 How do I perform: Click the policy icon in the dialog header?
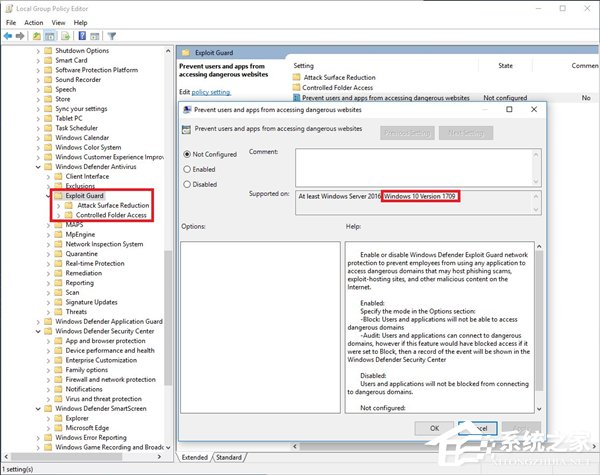186,129
